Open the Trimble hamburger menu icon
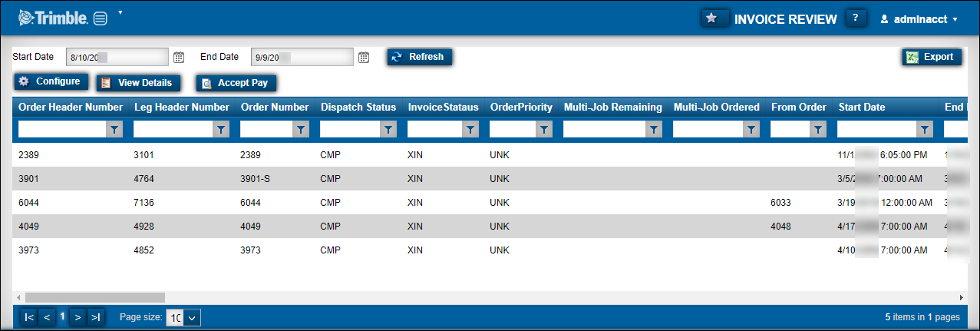Screen dimensions: 980x331 click(x=101, y=18)
